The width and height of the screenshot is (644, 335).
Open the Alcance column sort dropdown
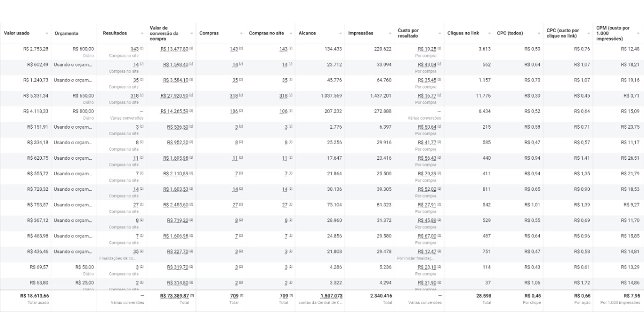click(341, 32)
